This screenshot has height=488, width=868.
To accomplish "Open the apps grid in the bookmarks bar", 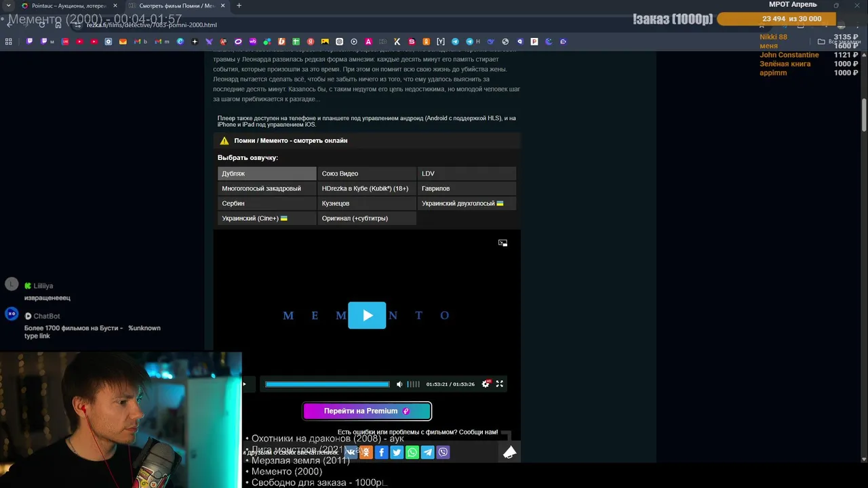I will [x=8, y=41].
